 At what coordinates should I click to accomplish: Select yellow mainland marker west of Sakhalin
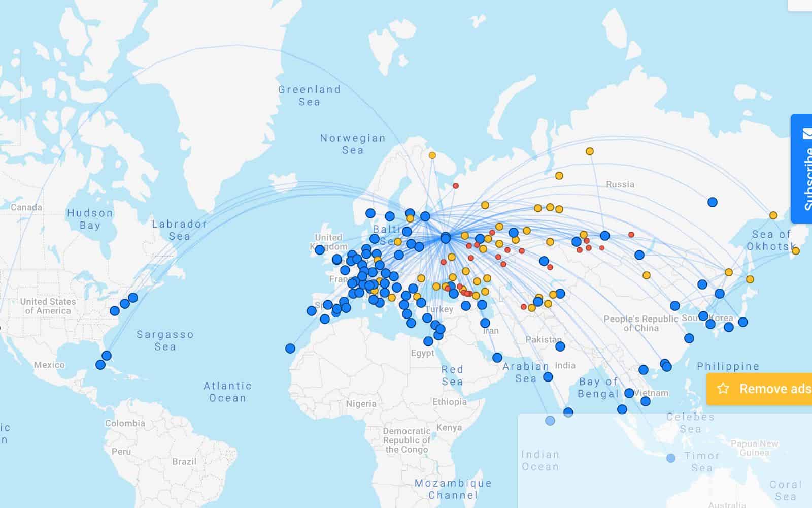pos(729,272)
